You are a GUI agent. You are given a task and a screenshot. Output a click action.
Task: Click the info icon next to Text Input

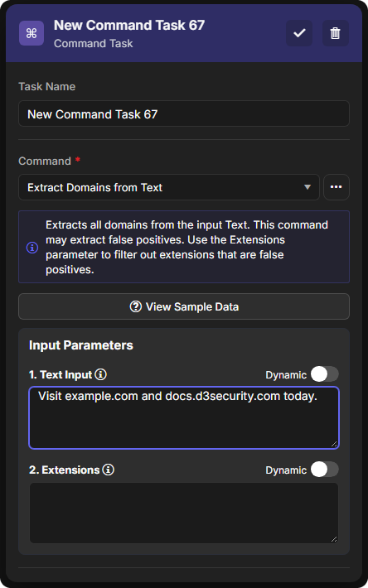[x=100, y=374]
